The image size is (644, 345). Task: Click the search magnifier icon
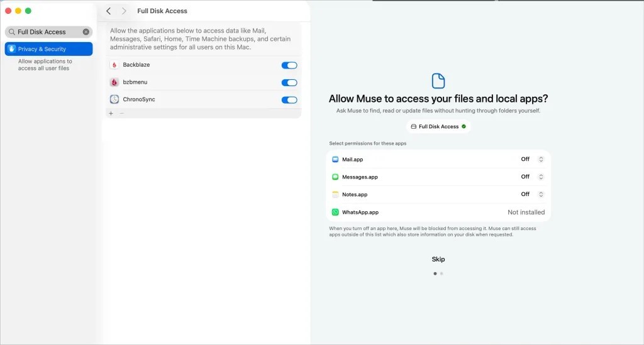point(12,32)
